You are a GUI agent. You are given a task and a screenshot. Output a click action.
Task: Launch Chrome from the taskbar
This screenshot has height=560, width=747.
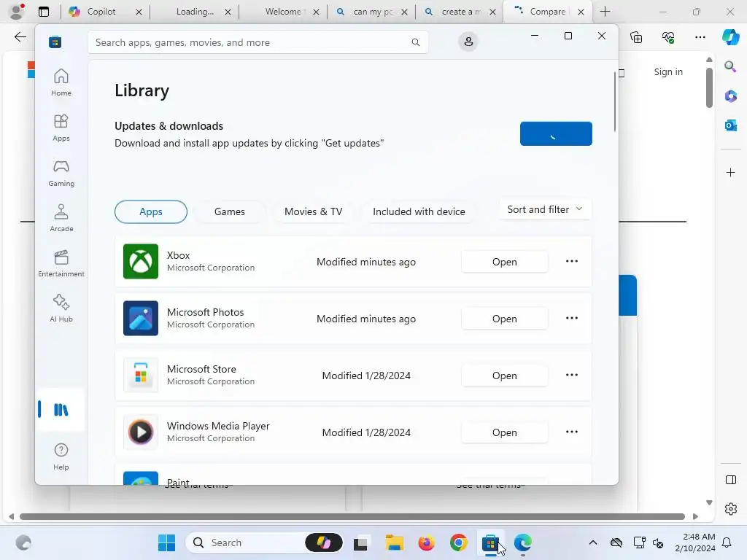click(458, 542)
